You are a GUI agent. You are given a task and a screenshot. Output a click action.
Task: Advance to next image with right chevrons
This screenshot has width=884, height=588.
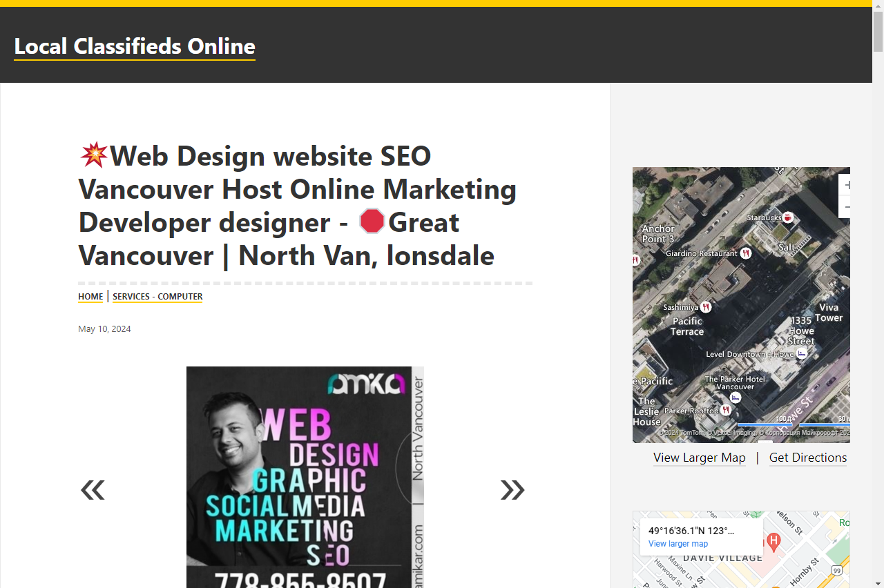point(512,489)
